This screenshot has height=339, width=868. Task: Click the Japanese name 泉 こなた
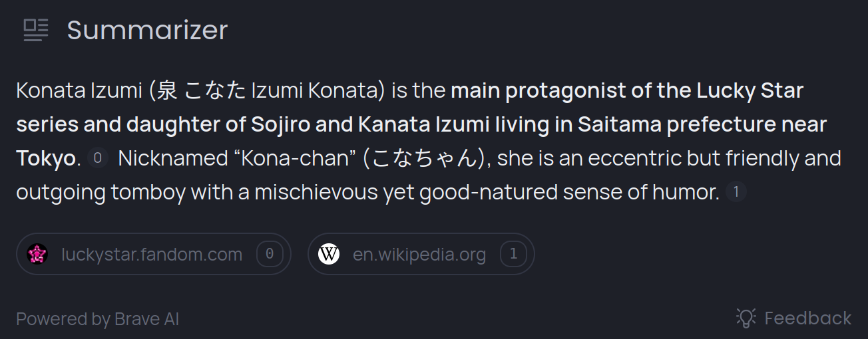(202, 91)
